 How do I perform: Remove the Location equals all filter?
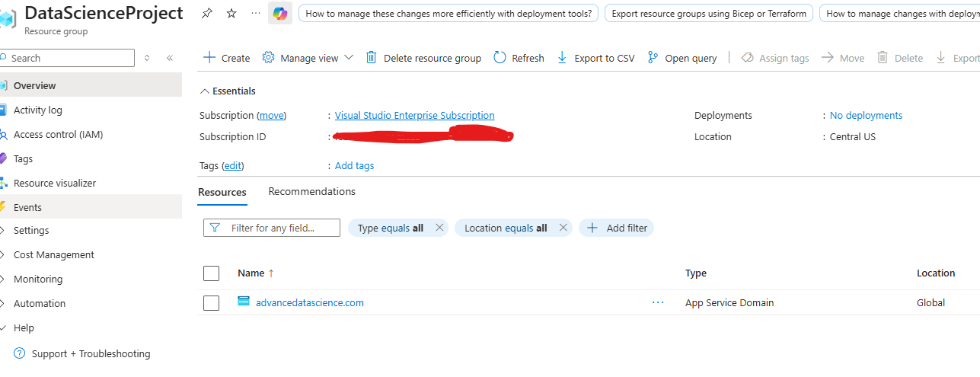563,227
